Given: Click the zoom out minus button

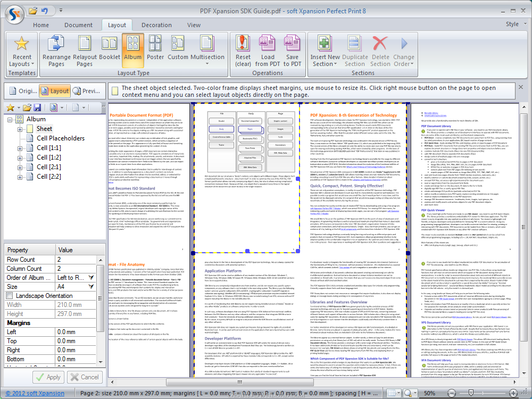Looking at the screenshot, I should 451,393.
